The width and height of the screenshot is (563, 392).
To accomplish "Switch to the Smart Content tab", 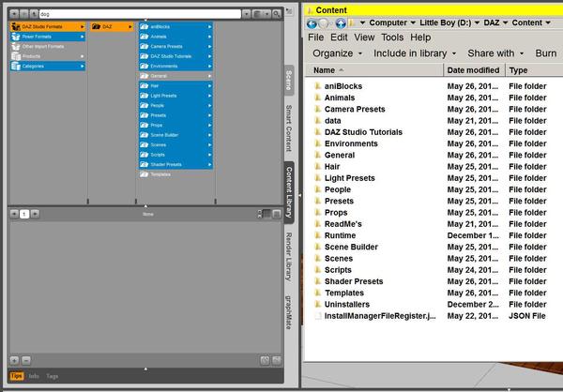I will coord(289,128).
